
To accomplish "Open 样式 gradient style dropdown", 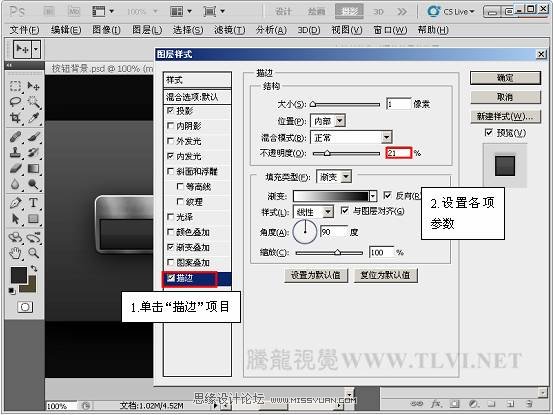I will (328, 212).
